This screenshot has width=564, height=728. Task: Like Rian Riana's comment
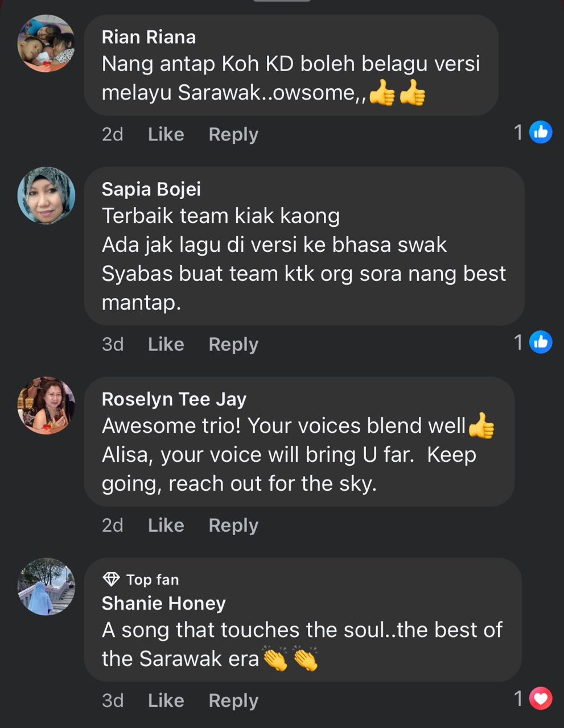click(x=166, y=134)
